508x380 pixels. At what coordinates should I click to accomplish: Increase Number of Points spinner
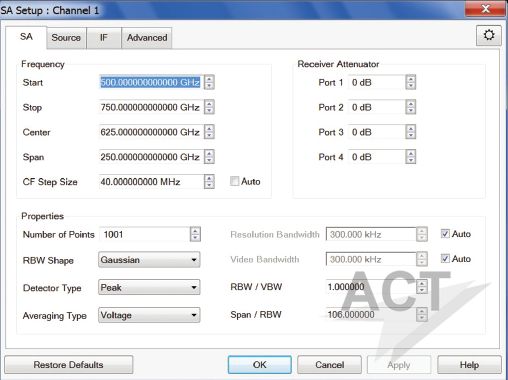coord(195,231)
